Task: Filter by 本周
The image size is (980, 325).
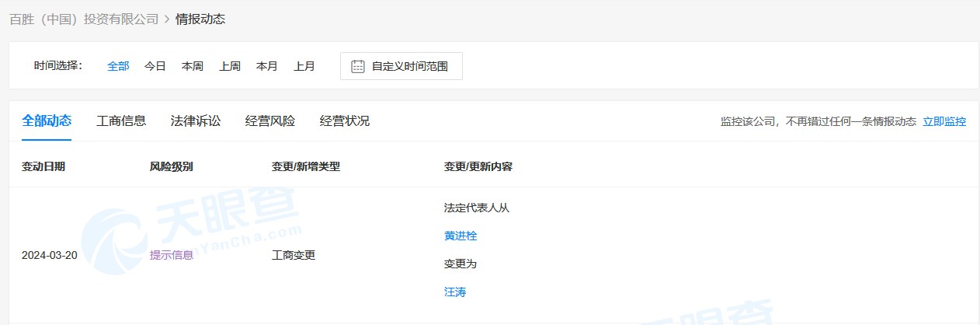Action: point(193,66)
